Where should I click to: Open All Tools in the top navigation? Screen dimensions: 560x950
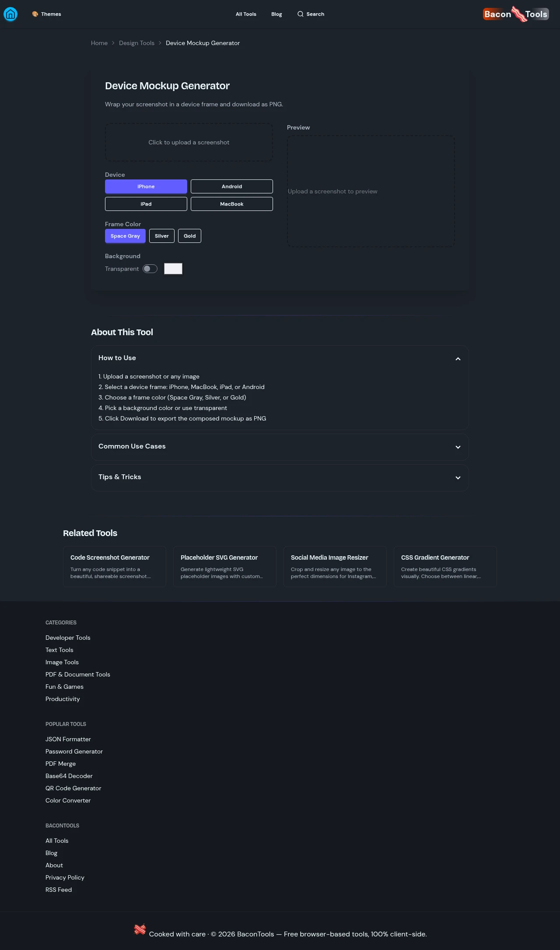[246, 14]
